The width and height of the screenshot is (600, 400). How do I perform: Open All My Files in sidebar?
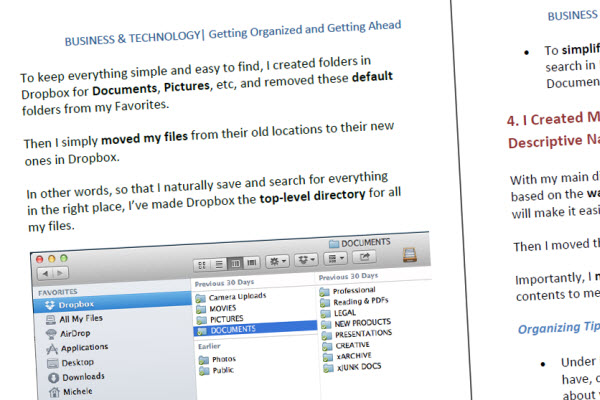click(x=81, y=318)
